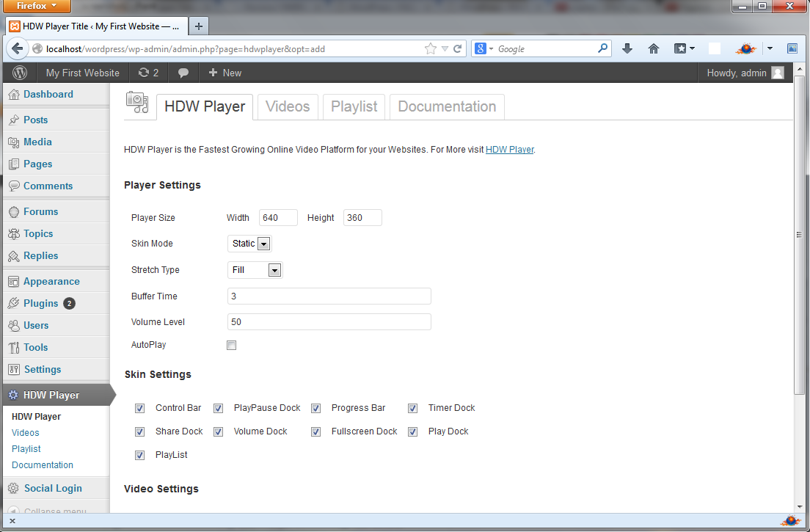Click the page vertical scrollbar
Screen dimensions: 810x532
(x=799, y=235)
